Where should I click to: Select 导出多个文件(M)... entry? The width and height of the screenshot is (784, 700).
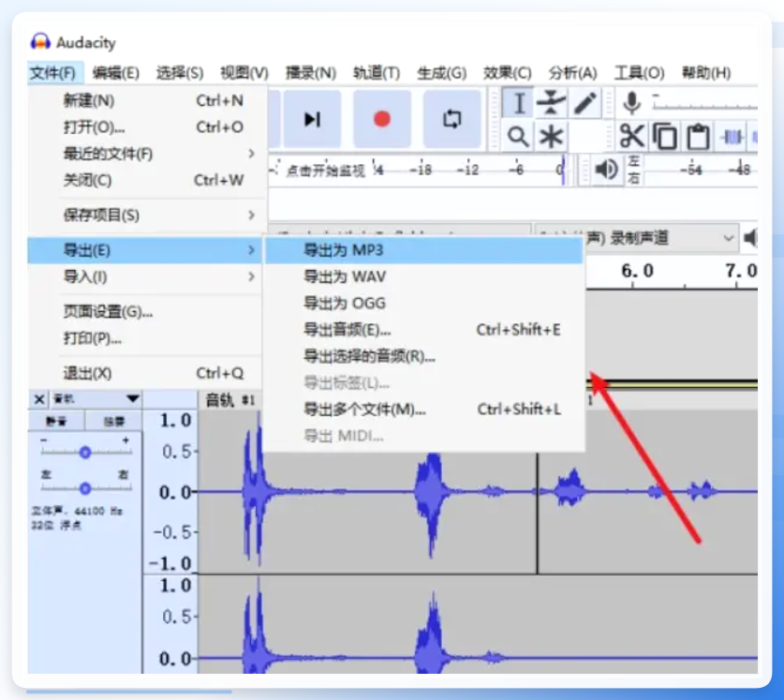click(x=424, y=410)
